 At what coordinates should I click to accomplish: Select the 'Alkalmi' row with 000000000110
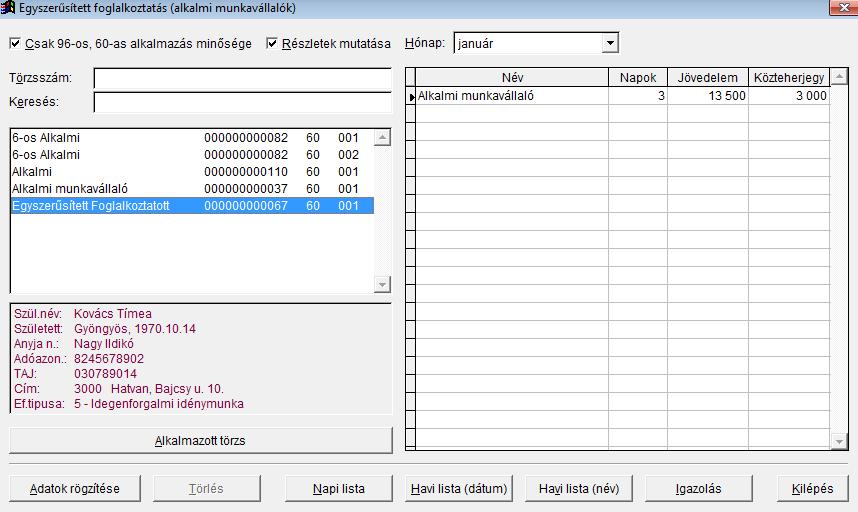click(x=192, y=172)
